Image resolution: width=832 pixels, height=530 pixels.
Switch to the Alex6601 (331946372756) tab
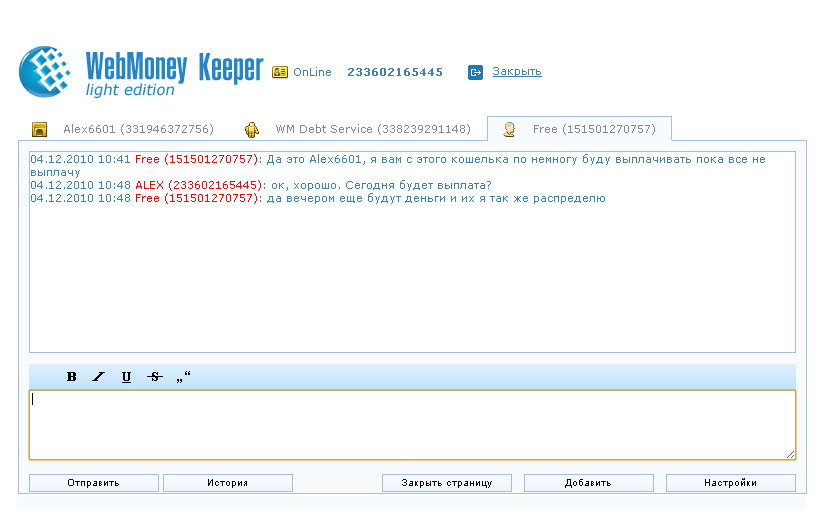pyautogui.click(x=138, y=129)
